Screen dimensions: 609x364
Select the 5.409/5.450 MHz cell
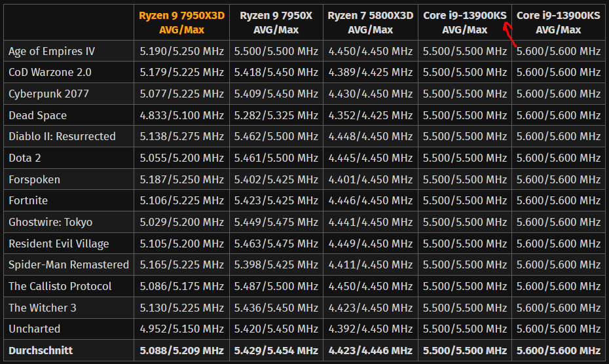(276, 94)
